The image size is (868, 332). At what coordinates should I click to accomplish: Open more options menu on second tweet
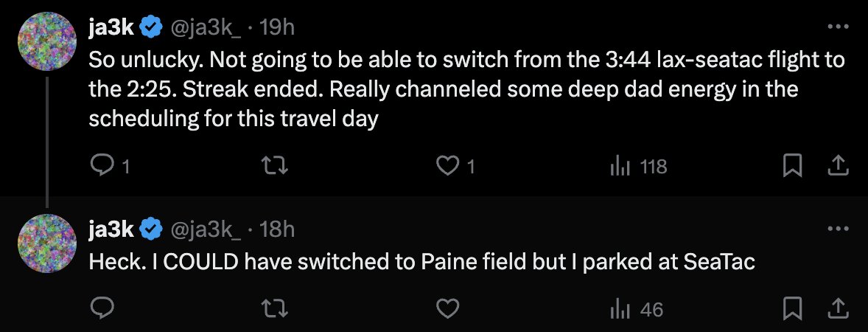point(838,228)
